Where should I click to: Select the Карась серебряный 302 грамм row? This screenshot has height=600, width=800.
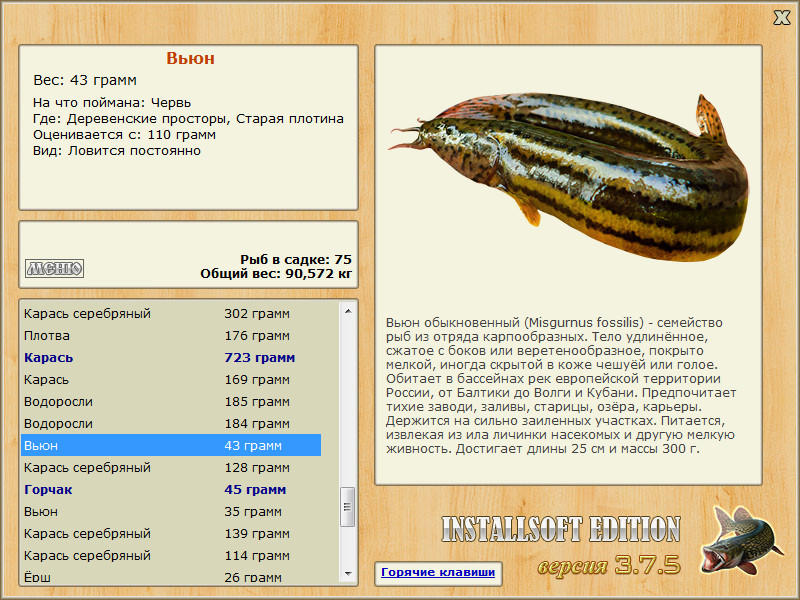pos(171,314)
